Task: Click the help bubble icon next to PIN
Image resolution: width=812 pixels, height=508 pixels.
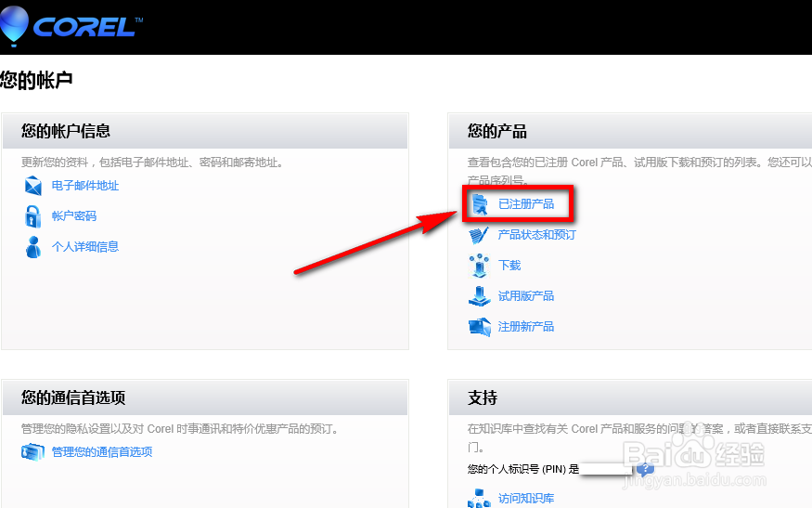Action: [645, 470]
